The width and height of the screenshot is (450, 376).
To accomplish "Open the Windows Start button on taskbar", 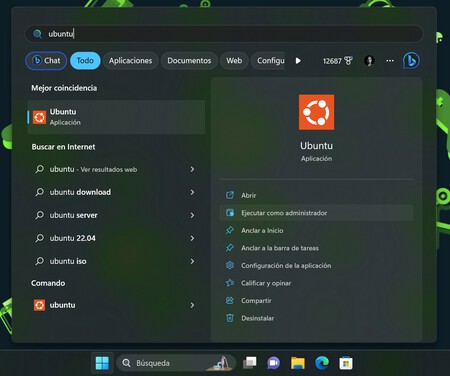I will point(102,363).
